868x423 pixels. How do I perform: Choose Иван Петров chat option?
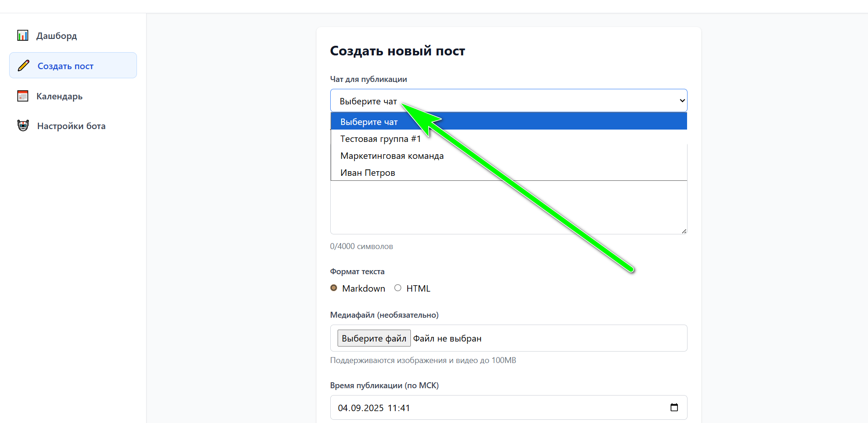click(508, 173)
